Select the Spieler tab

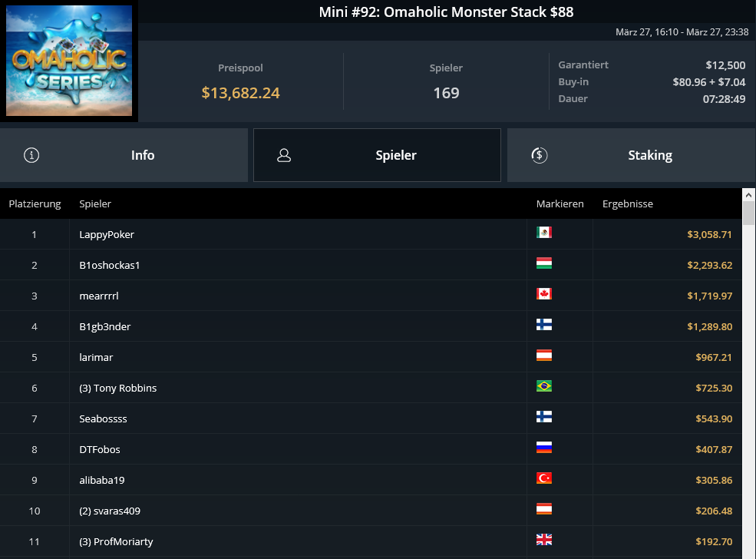pyautogui.click(x=377, y=155)
